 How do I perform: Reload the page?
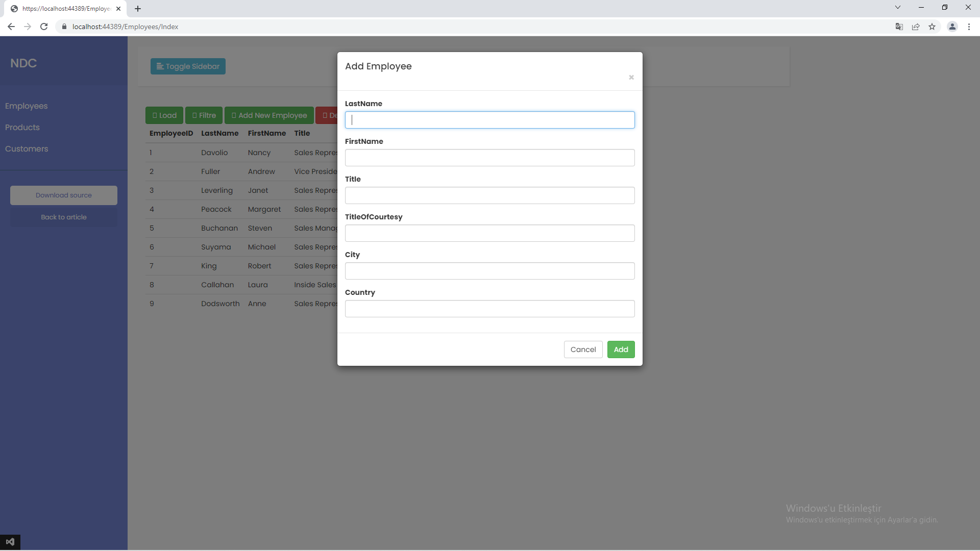pos(44,27)
